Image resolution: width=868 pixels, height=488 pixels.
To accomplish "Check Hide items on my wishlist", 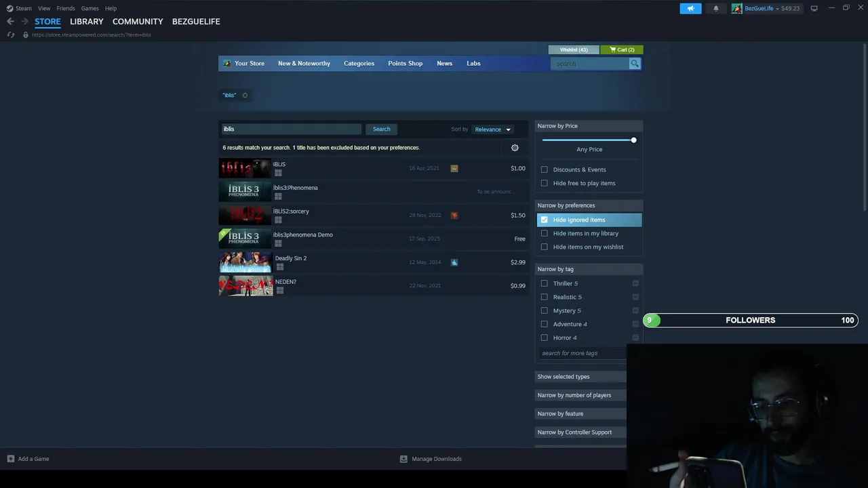I will 544,247.
